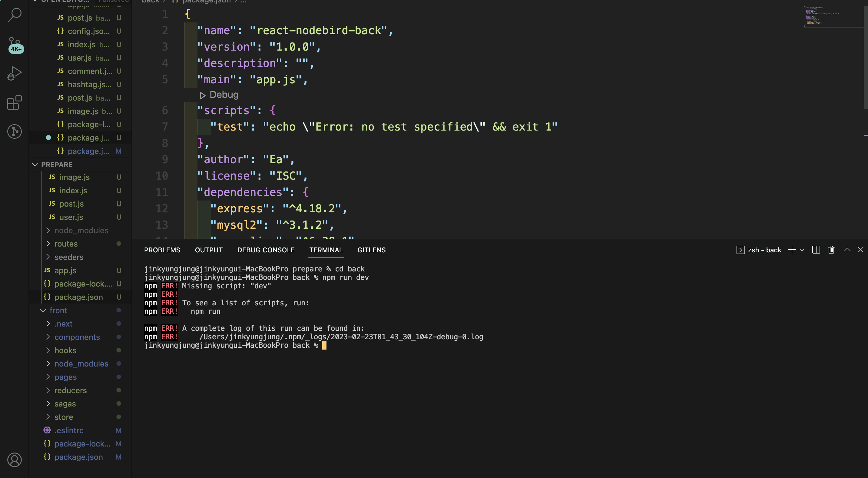The image size is (868, 478).
Task: Expand the pages folder
Action: coord(80,377)
